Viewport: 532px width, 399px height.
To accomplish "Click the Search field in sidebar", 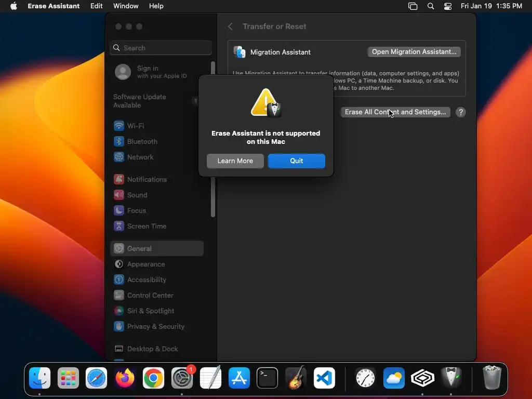I will [161, 48].
